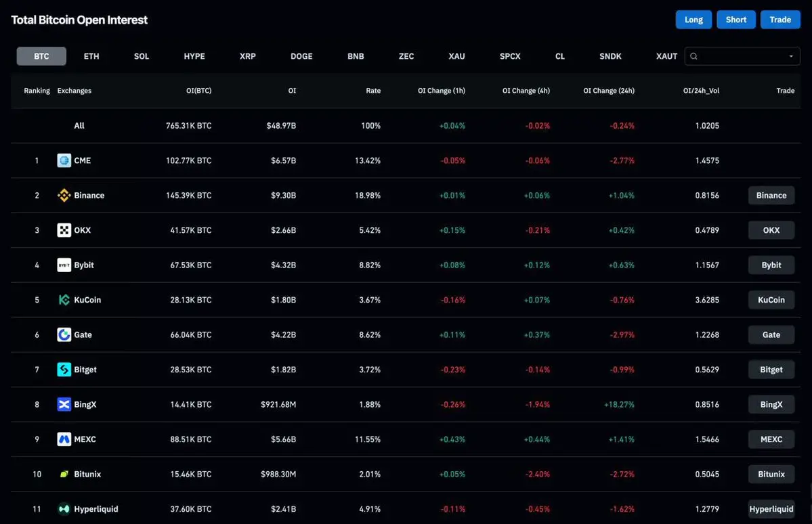Select the HYPE coin tab
Screen dimensions: 812x524
194,56
